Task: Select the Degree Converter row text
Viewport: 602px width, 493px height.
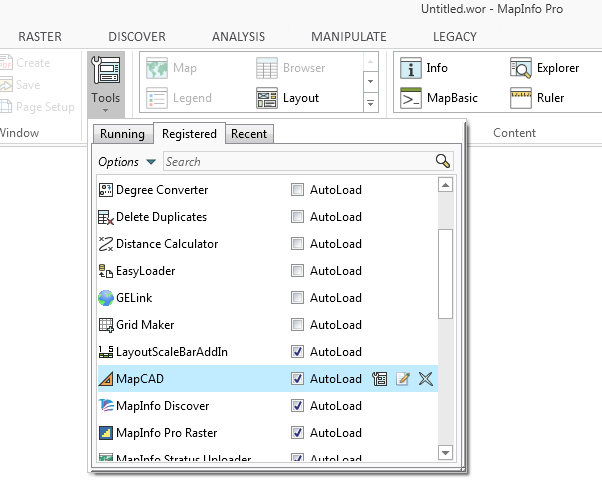Action: (162, 190)
